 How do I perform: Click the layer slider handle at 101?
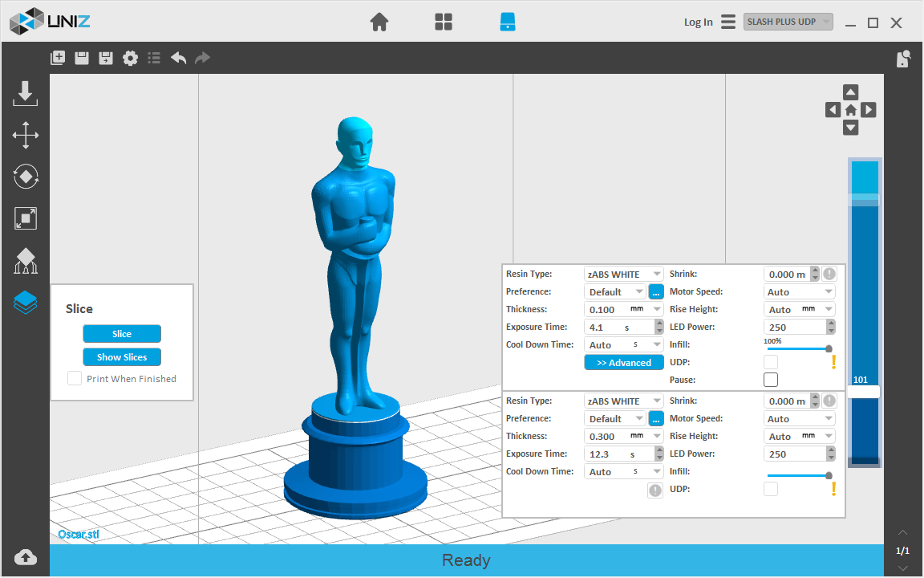pyautogui.click(x=864, y=392)
